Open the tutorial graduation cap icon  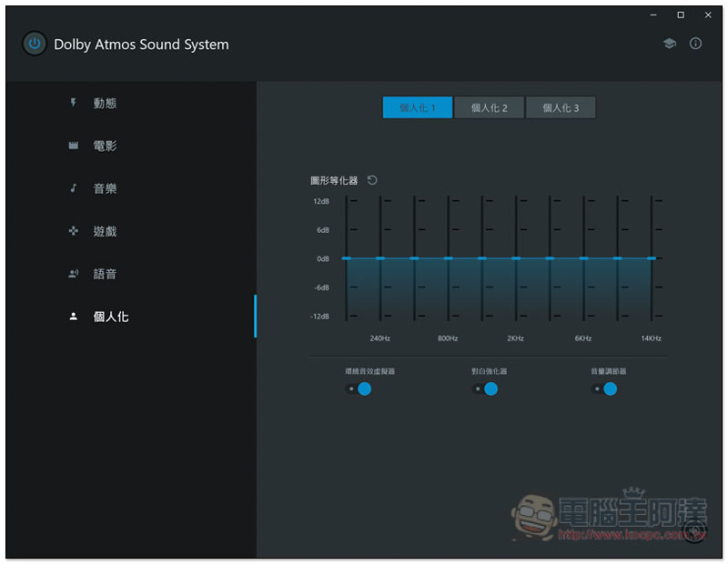669,44
